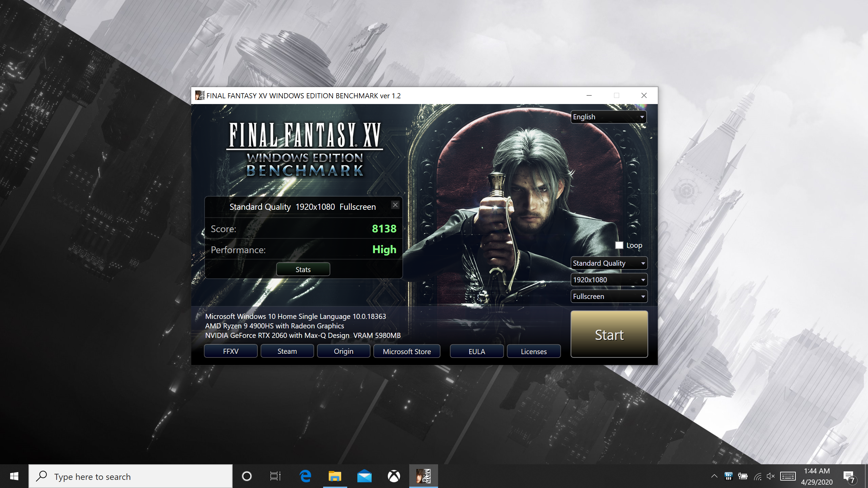Image resolution: width=868 pixels, height=488 pixels.
Task: Open the Xbox app from taskbar
Action: [394, 476]
